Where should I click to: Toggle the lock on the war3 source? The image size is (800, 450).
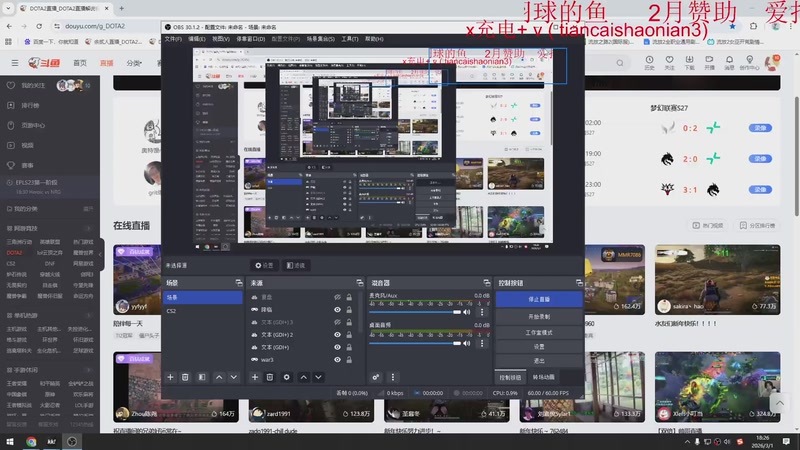tap(349, 360)
